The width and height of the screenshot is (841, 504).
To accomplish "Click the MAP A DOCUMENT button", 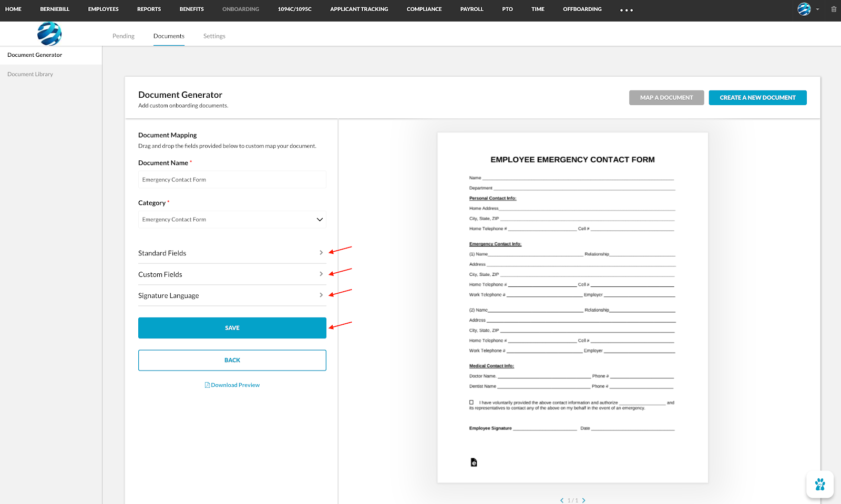I will coord(666,98).
